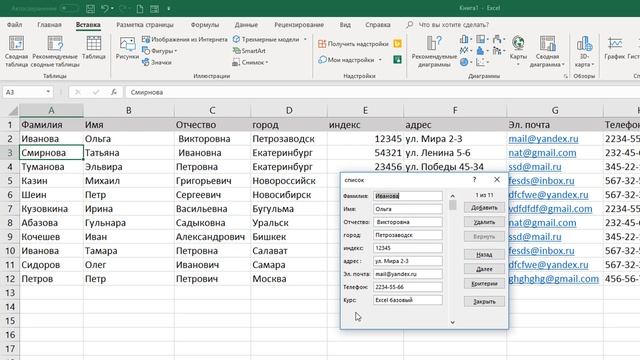Viewport: 640px width, 360px height.
Task: Click the Undo arrow in the quick access toolbar
Action: tap(105, 9)
